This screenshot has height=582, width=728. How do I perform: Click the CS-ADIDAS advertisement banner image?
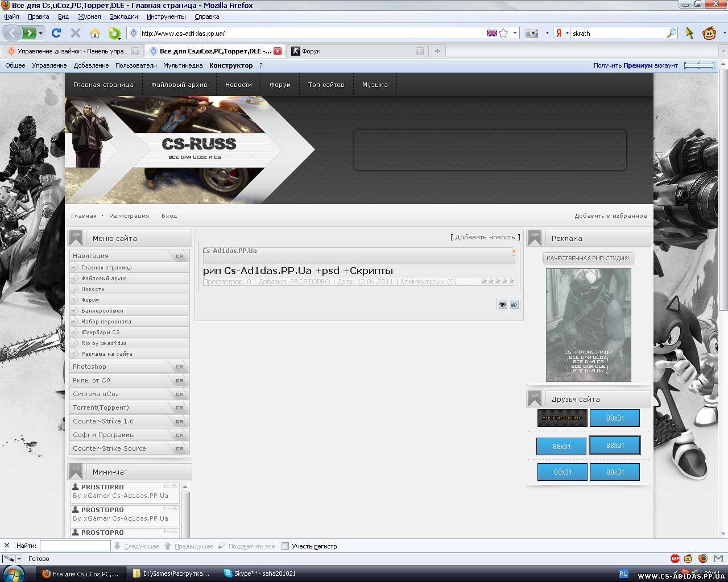588,325
